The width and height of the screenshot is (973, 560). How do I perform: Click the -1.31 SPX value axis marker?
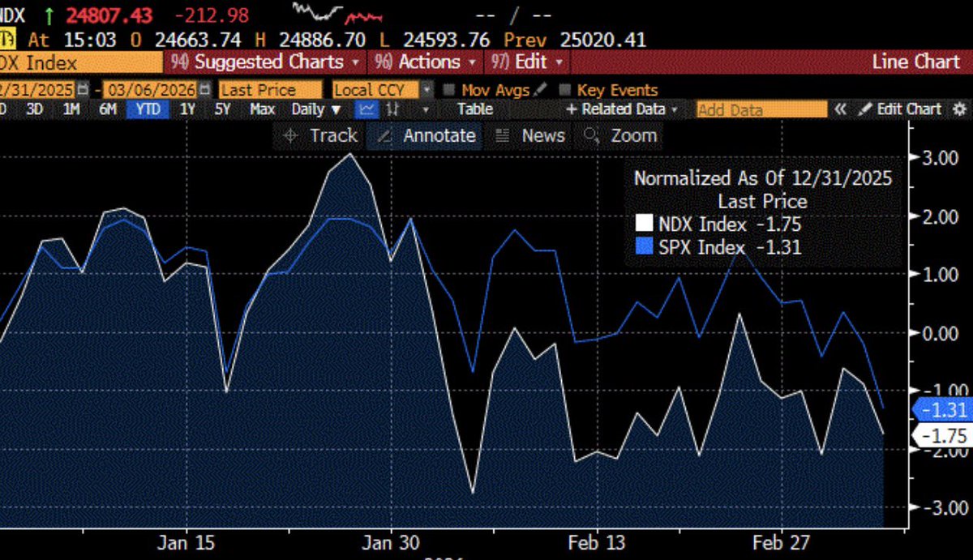pos(941,410)
